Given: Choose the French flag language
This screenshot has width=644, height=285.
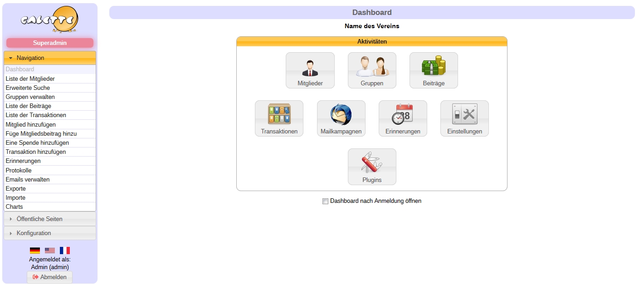Looking at the screenshot, I should 65,251.
